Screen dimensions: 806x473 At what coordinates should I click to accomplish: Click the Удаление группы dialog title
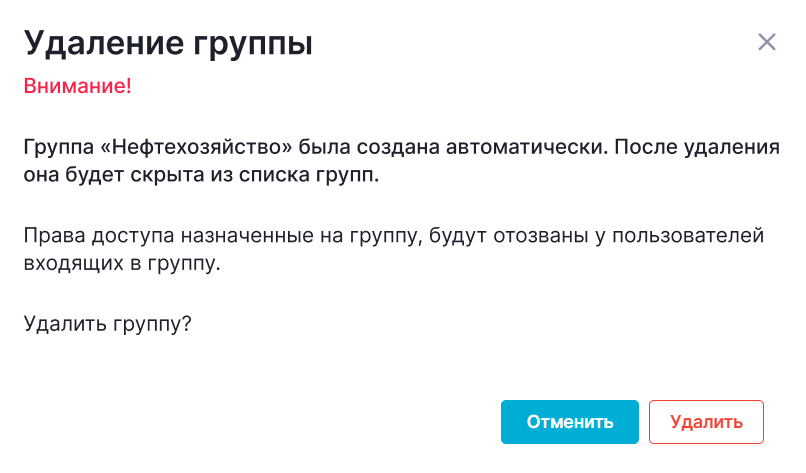click(168, 44)
